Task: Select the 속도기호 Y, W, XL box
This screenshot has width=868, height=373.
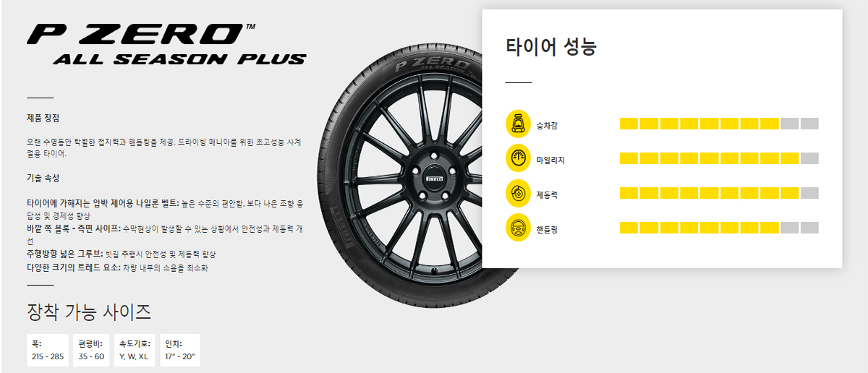Action: point(135,351)
